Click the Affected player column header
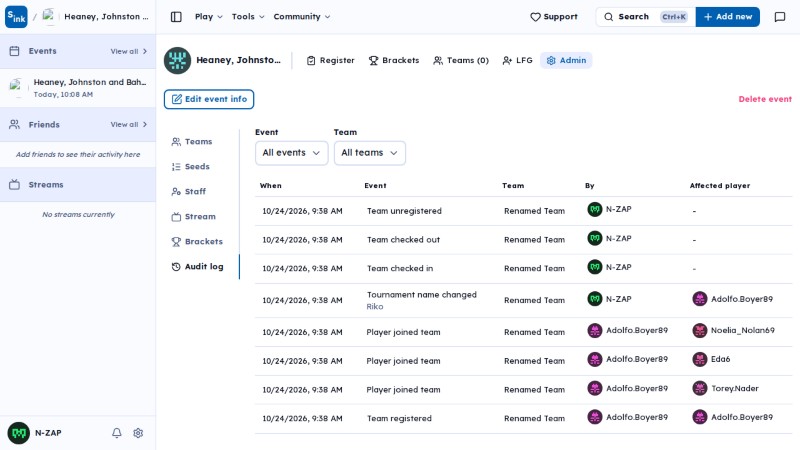This screenshot has height=450, width=800. (x=720, y=186)
